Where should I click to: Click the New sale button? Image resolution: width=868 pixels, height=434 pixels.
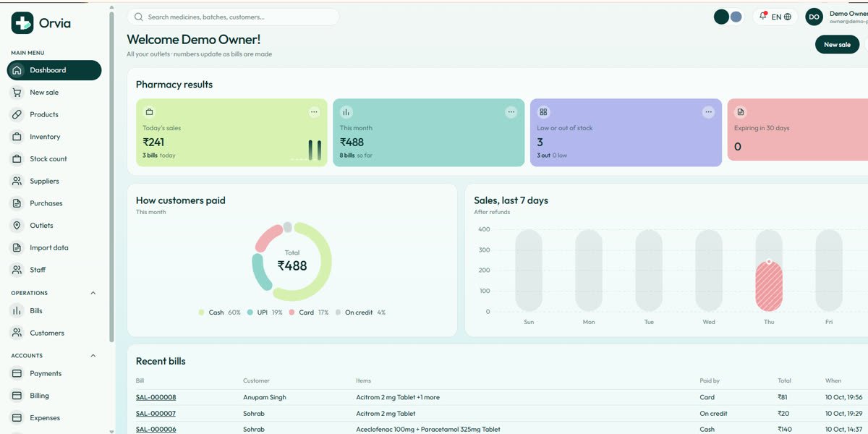(x=838, y=44)
